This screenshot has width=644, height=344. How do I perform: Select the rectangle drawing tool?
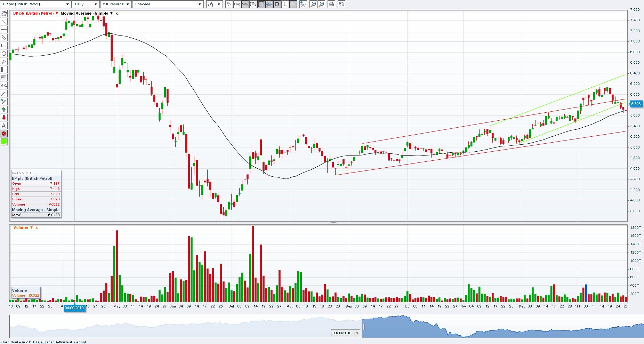(x=4, y=46)
